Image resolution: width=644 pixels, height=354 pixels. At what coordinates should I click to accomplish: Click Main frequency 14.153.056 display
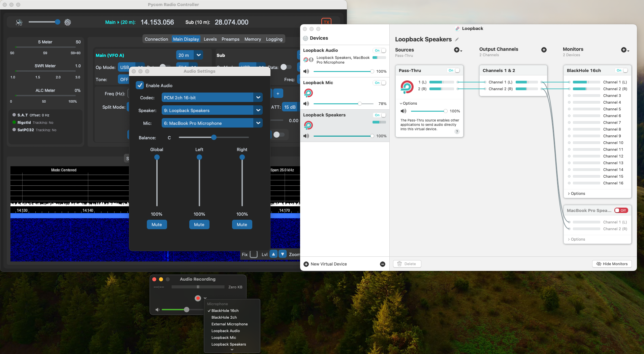click(157, 22)
